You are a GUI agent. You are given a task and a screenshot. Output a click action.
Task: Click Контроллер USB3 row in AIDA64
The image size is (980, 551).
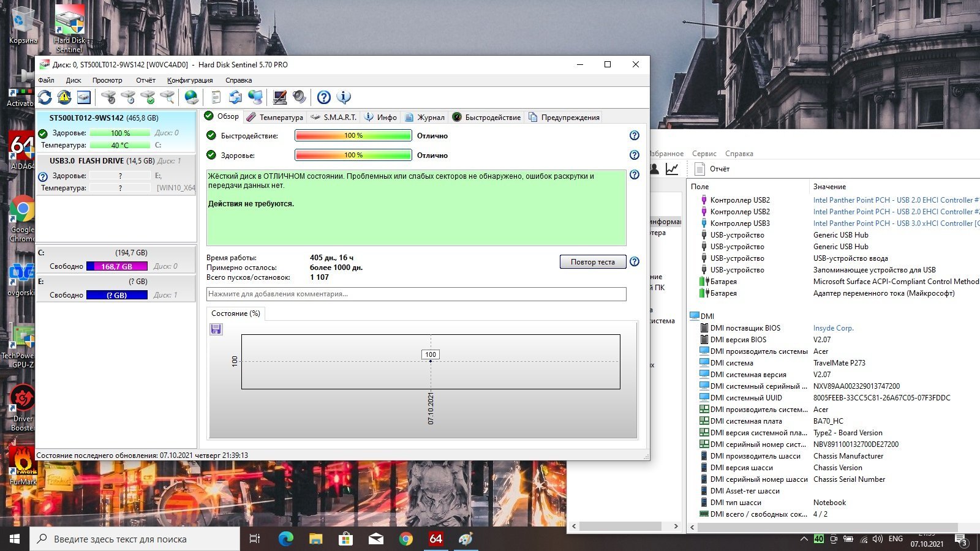click(833, 223)
